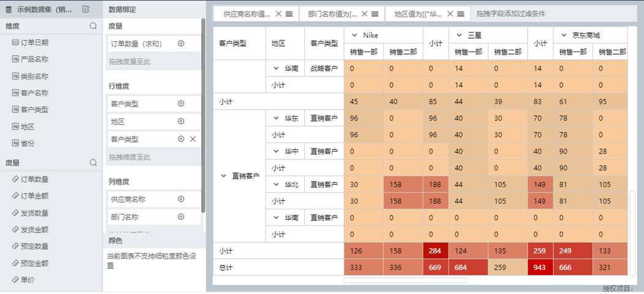Collapse the 华中 region row
The image size is (644, 294).
(277, 151)
